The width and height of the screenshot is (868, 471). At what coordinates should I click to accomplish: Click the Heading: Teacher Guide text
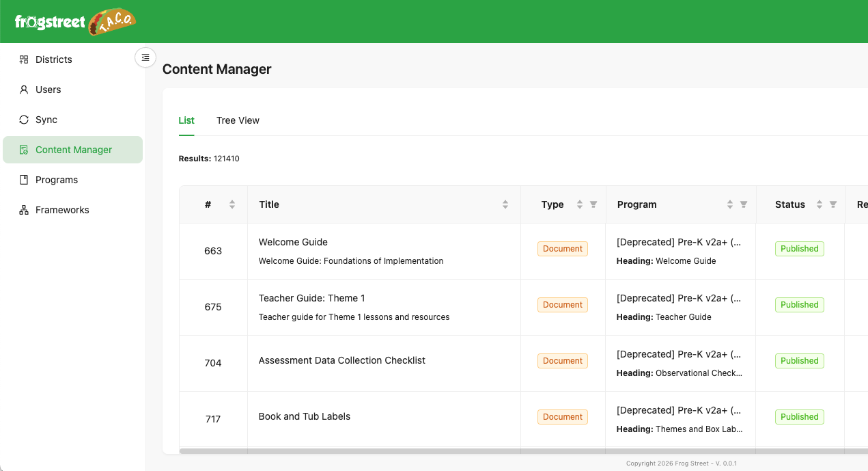664,317
